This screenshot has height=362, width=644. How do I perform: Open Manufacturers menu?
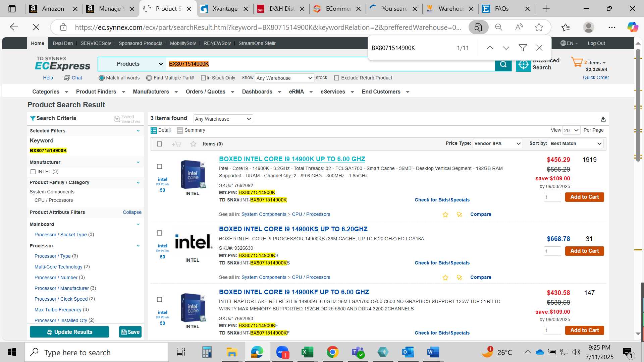click(155, 92)
